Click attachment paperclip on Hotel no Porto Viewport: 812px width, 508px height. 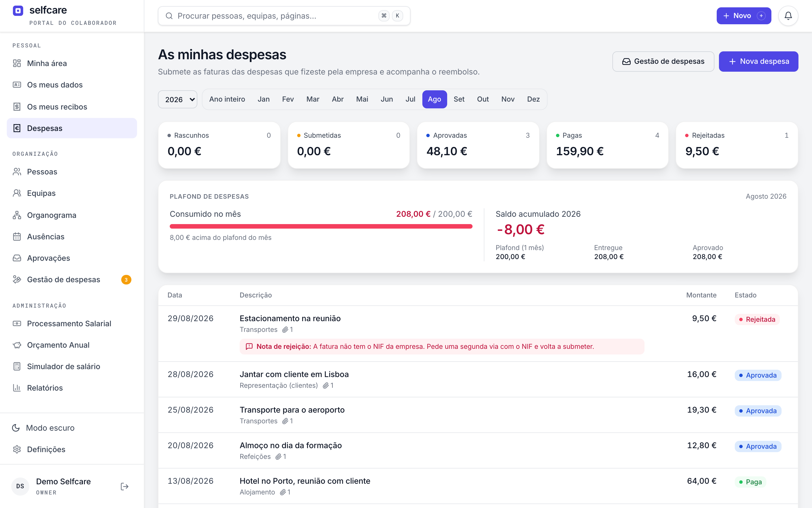click(283, 492)
